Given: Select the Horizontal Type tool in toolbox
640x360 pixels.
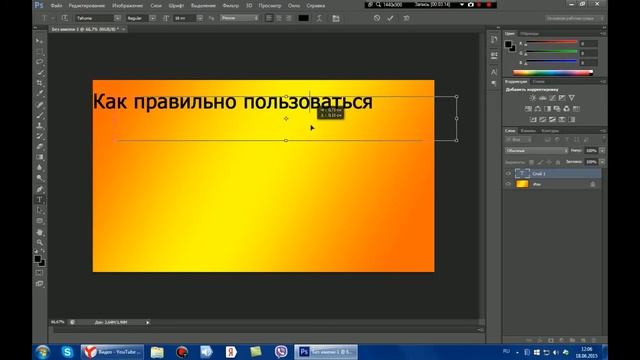Looking at the screenshot, I should 40,200.
